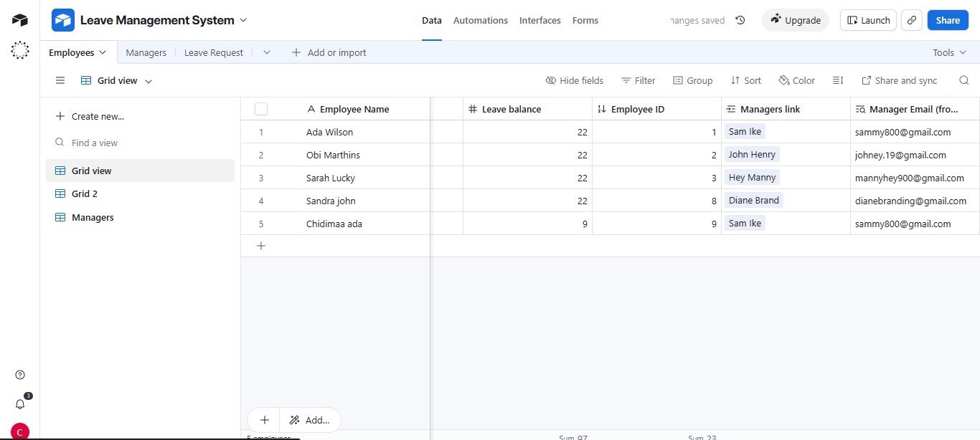
Task: Go to the Automations tab
Action: tap(480, 20)
